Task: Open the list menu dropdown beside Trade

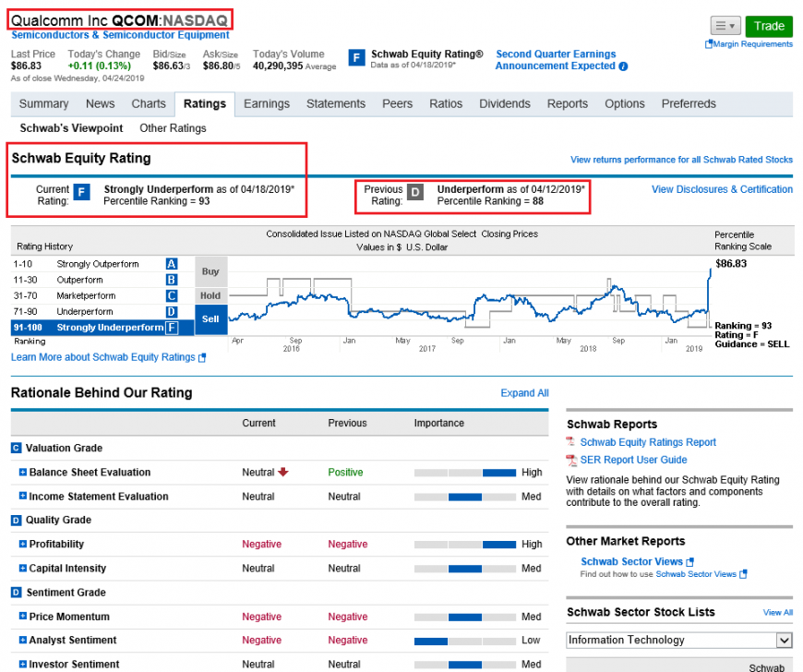Action: coord(725,26)
